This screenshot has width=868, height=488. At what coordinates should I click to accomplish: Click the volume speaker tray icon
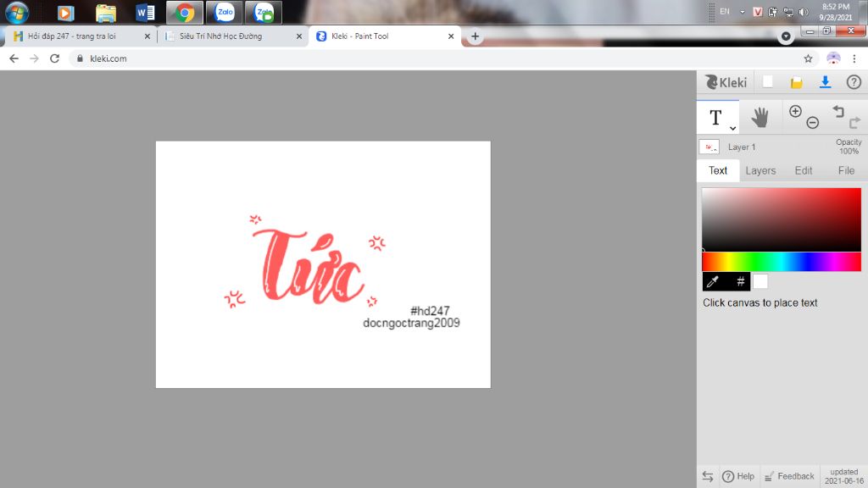[804, 12]
